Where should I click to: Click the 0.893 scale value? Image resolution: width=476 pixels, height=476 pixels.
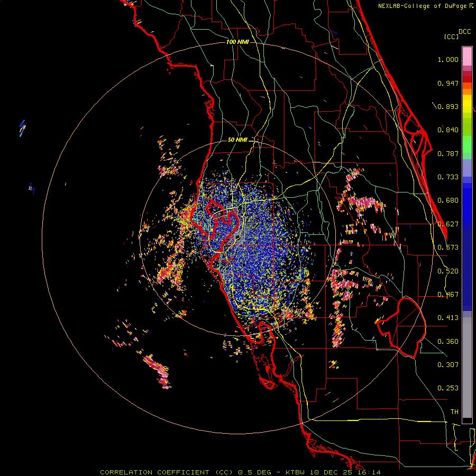[448, 106]
